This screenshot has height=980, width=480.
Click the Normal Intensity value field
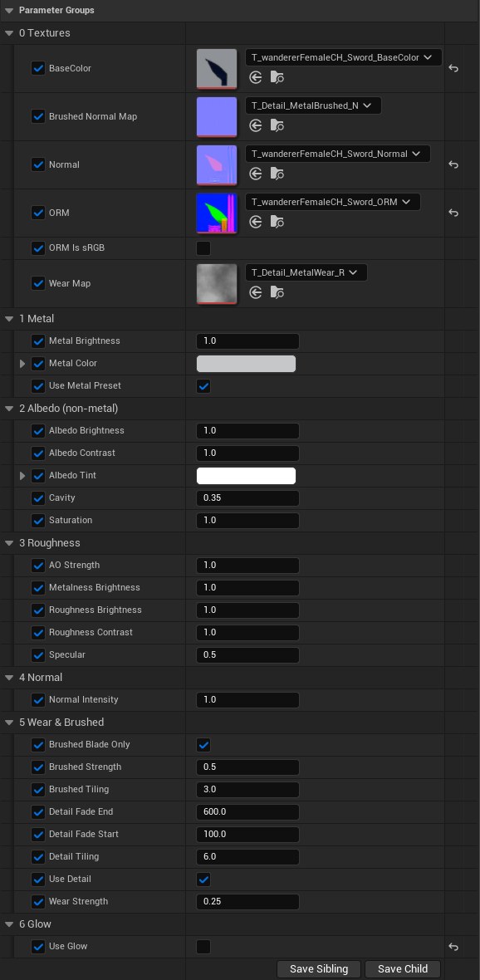[247, 700]
